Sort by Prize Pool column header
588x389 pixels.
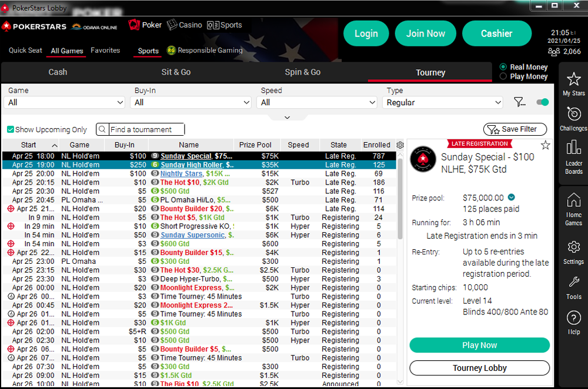(x=255, y=145)
